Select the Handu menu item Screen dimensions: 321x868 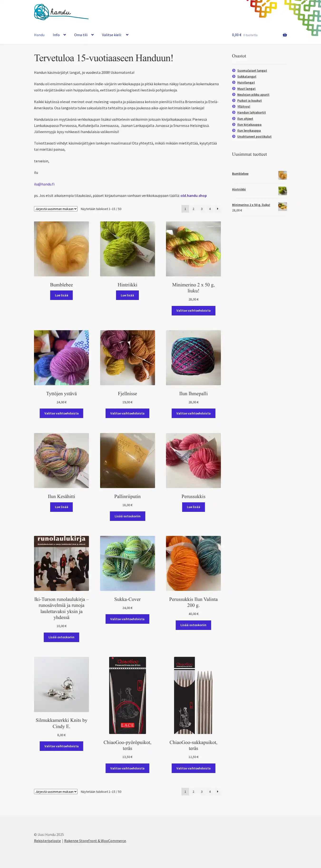pos(39,35)
